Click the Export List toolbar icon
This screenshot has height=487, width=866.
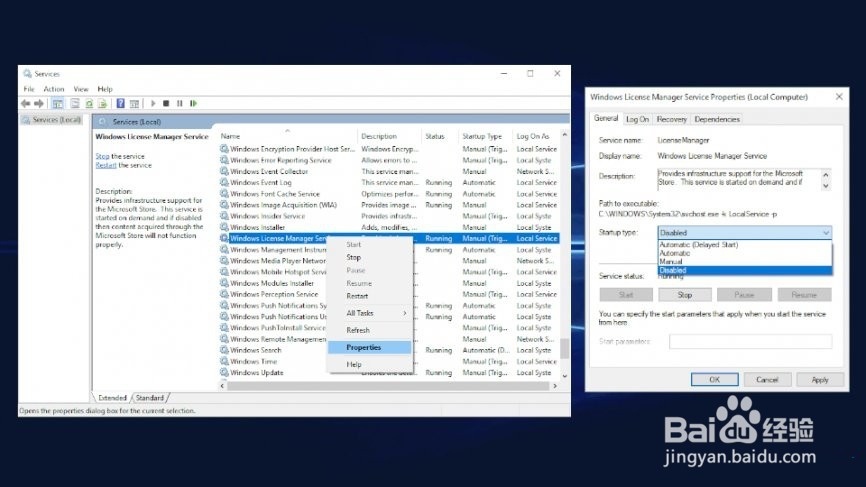[103, 103]
